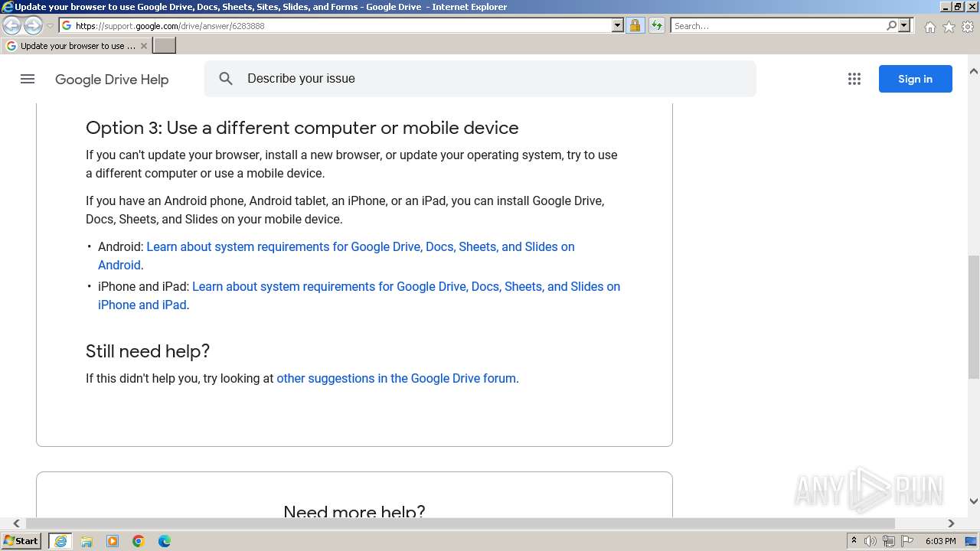Click the Action Center flag icon
The height and width of the screenshot is (551, 980).
907,541
